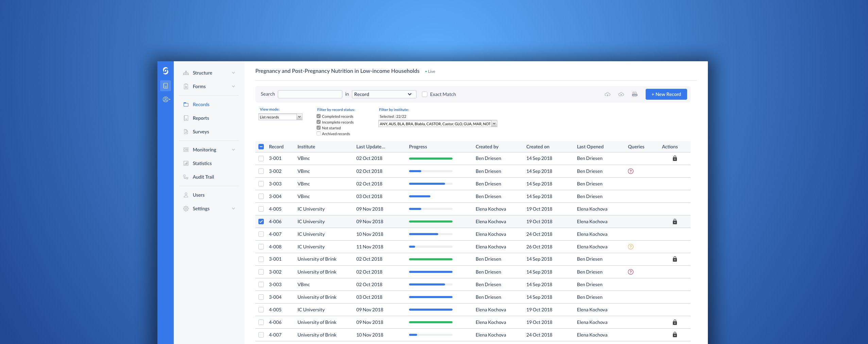
Task: Click progress bar of VBmc record 3-001
Action: point(431,159)
